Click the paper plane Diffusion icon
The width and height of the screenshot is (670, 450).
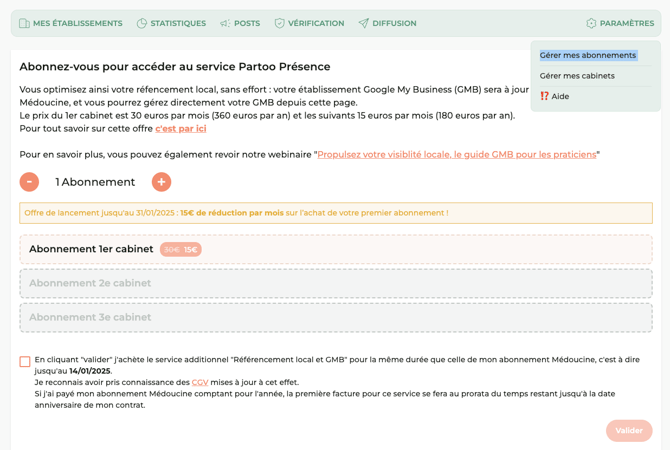pyautogui.click(x=364, y=23)
